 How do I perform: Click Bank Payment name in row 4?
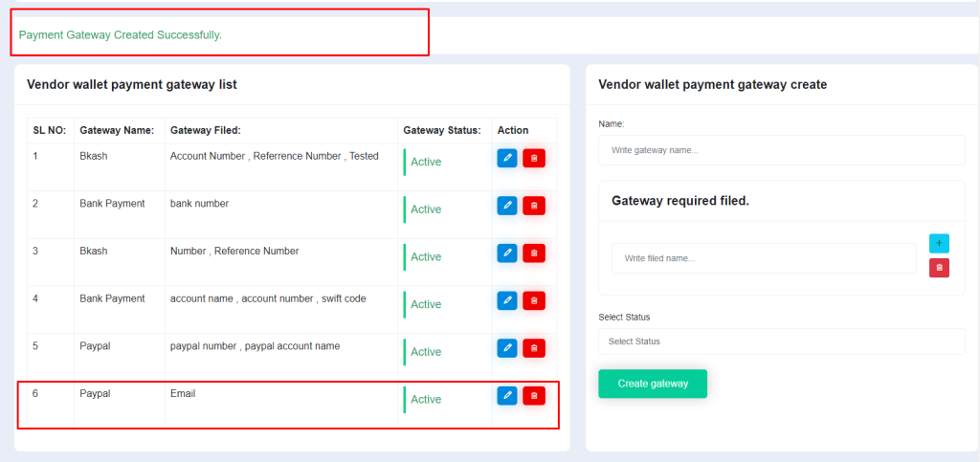pyautogui.click(x=112, y=298)
